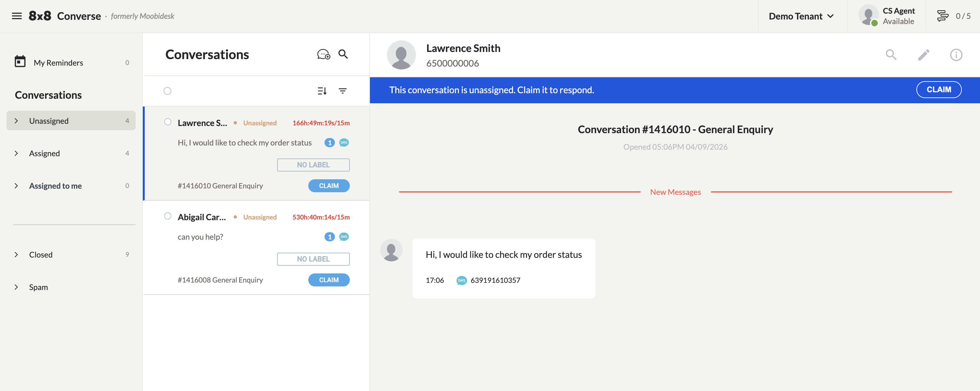The image size is (980, 391).
Task: Start a new conversation via chat-plus icon
Action: point(324,55)
